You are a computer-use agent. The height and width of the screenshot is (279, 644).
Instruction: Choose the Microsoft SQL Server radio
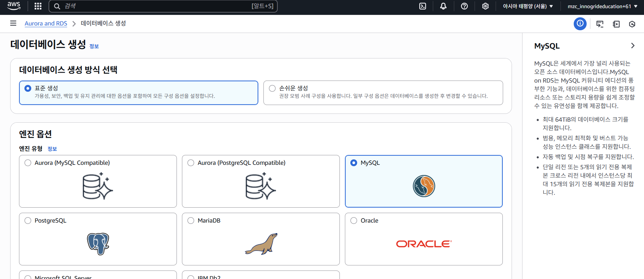click(28, 278)
